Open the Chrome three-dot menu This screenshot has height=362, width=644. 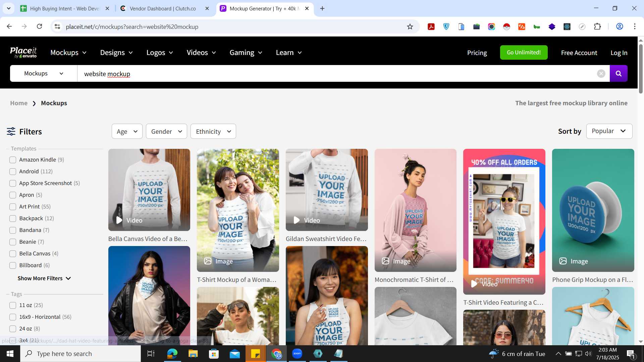(635, 26)
